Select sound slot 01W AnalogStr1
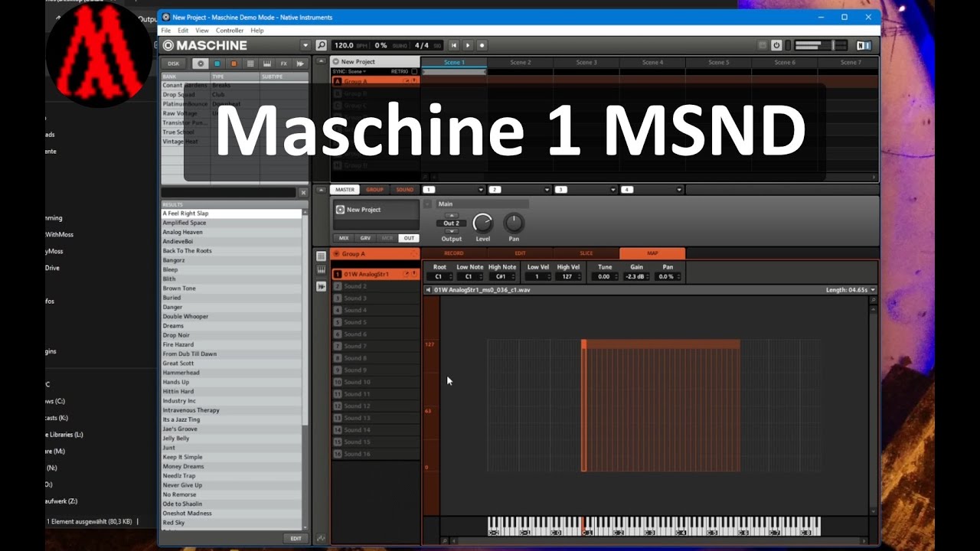 pos(375,274)
